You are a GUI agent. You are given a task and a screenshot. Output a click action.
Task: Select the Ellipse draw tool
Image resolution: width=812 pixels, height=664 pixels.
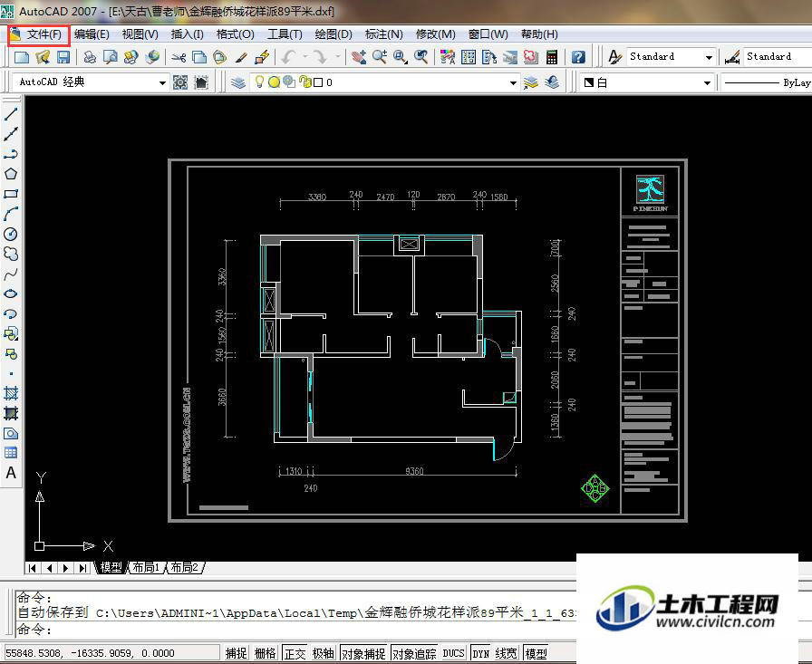pyautogui.click(x=11, y=294)
